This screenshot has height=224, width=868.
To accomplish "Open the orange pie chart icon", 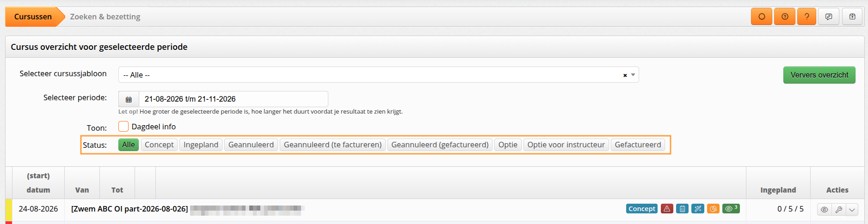I will (713, 209).
